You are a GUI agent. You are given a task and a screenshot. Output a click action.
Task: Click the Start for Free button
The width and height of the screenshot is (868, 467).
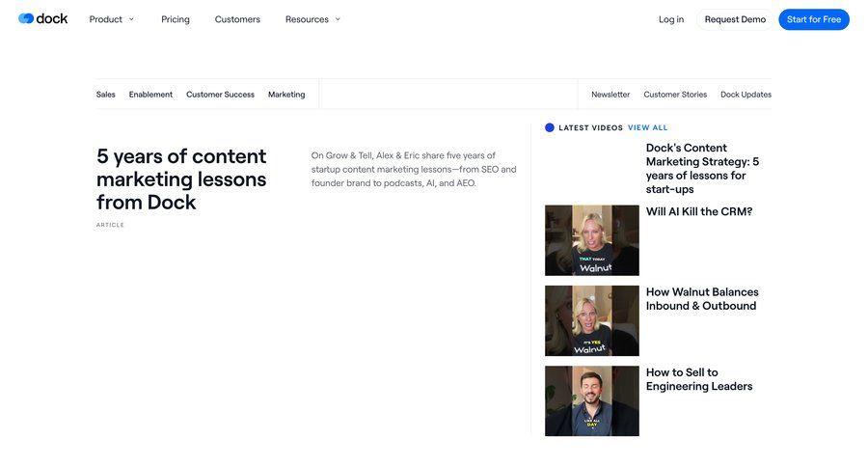coord(814,19)
